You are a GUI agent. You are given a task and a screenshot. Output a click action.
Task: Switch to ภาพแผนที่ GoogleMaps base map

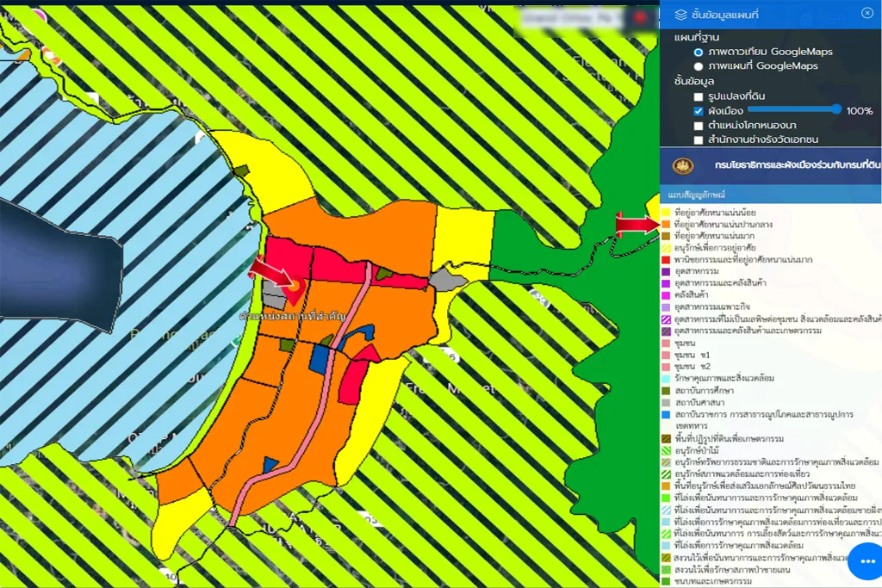tap(699, 66)
